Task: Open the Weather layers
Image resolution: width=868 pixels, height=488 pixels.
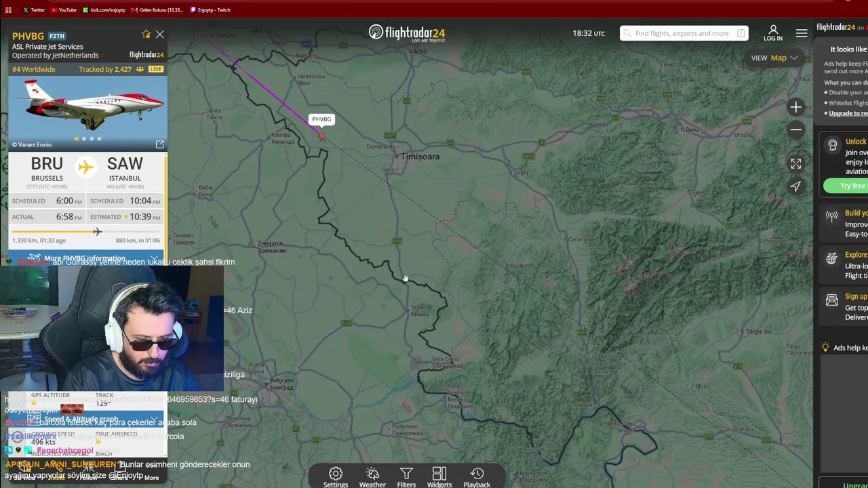Action: pos(372,477)
